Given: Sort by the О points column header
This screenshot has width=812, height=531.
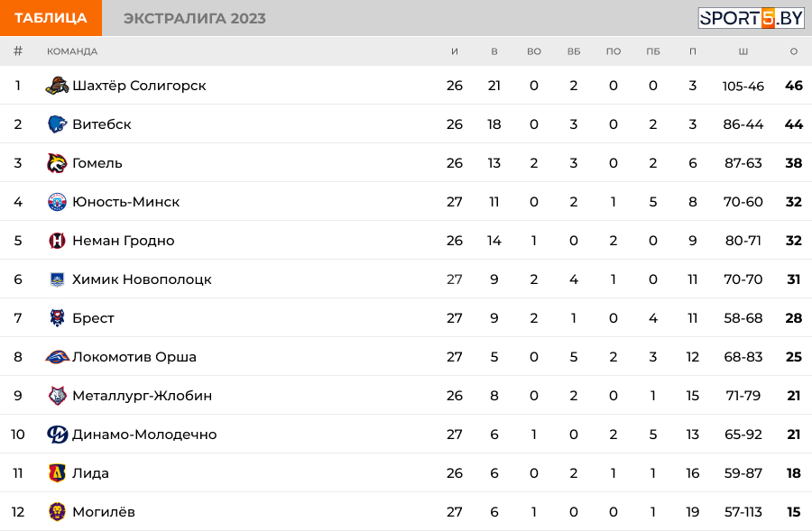Looking at the screenshot, I should (793, 51).
